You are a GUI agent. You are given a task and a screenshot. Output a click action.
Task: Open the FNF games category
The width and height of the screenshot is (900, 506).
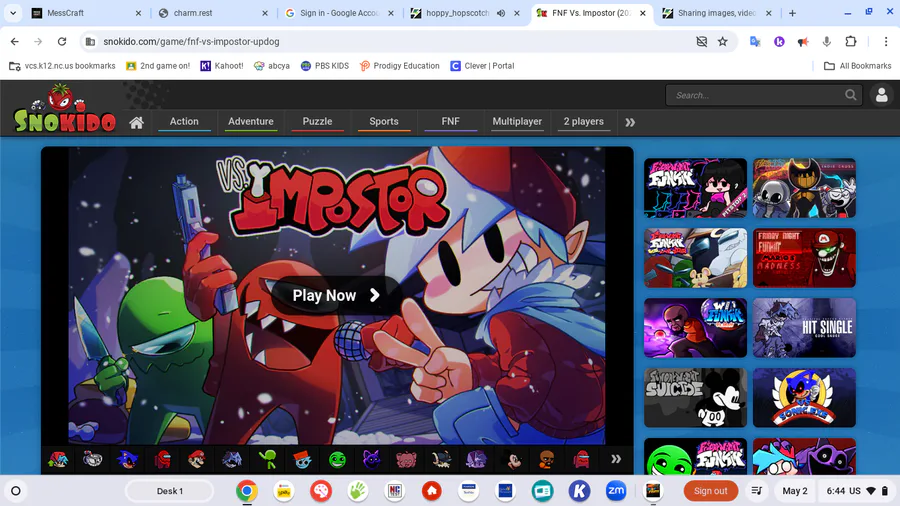click(451, 122)
